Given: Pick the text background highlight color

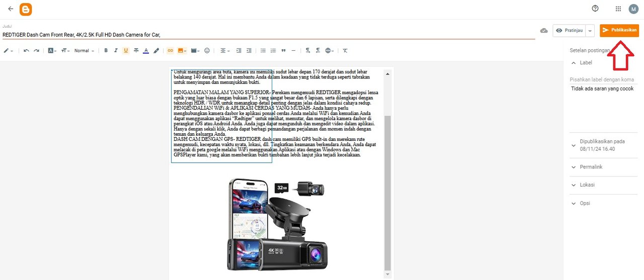Looking at the screenshot, I should [x=156, y=51].
